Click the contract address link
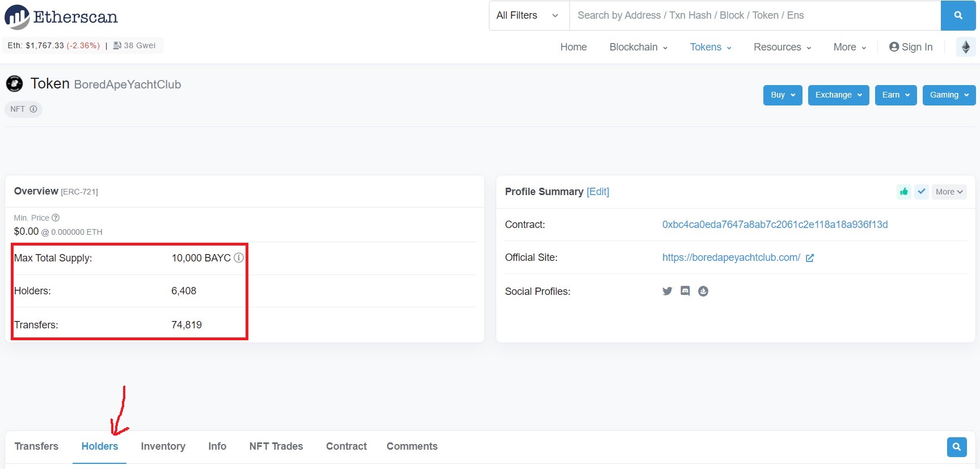This screenshot has width=980, height=469. pos(775,225)
